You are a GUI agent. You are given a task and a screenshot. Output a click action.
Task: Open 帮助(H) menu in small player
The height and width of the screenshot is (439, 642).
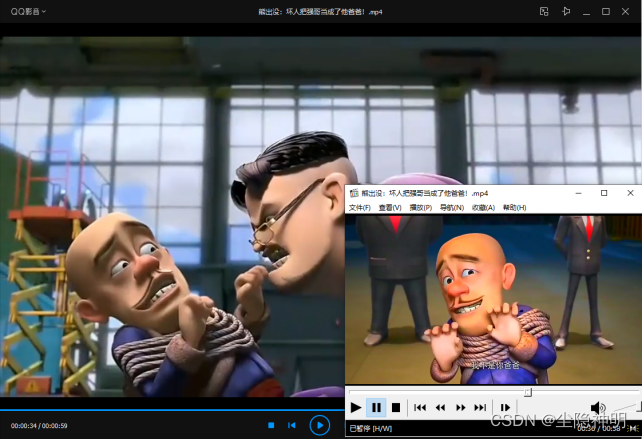[x=515, y=208]
